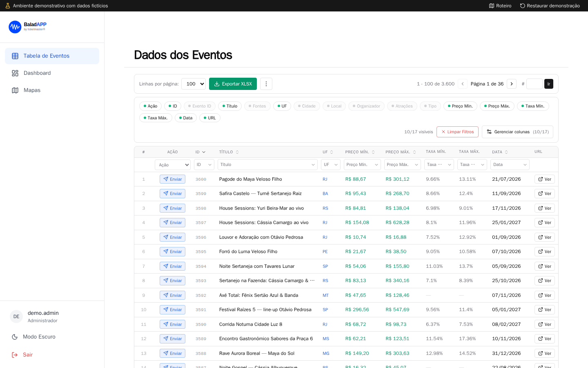588x368 pixels.
Task: Sort by Preço Máx. column arrows
Action: coord(414,152)
